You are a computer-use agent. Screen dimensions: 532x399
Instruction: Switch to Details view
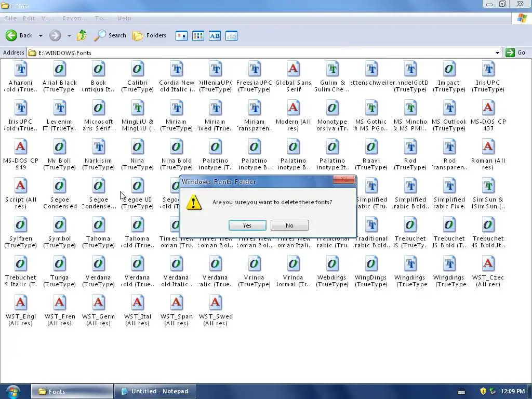click(x=231, y=36)
